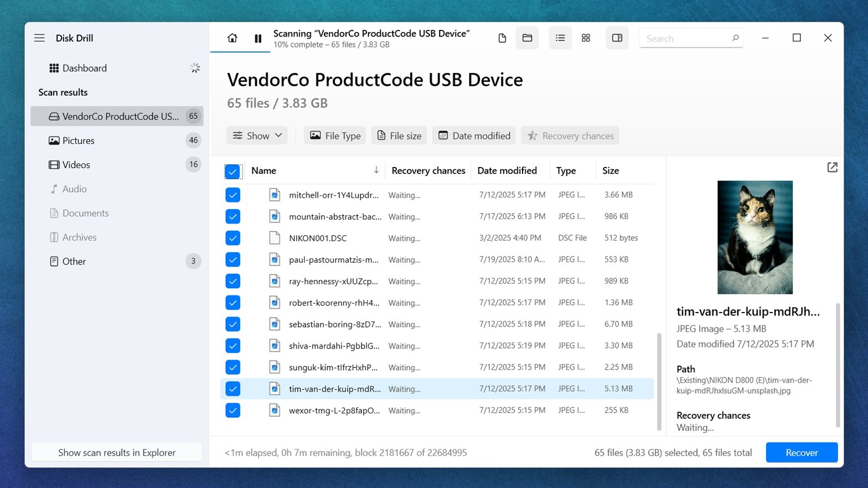The width and height of the screenshot is (868, 488).
Task: Switch to file view icon in toolbar
Action: click(502, 38)
